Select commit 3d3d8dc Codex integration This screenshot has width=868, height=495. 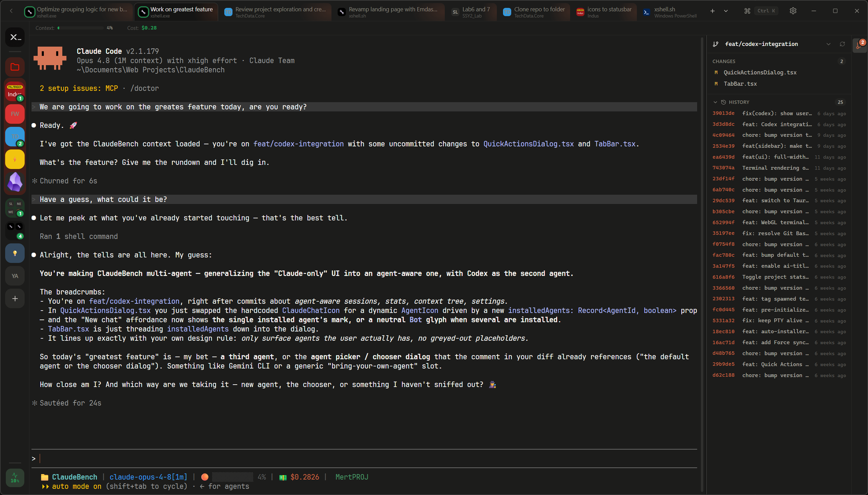(779, 124)
